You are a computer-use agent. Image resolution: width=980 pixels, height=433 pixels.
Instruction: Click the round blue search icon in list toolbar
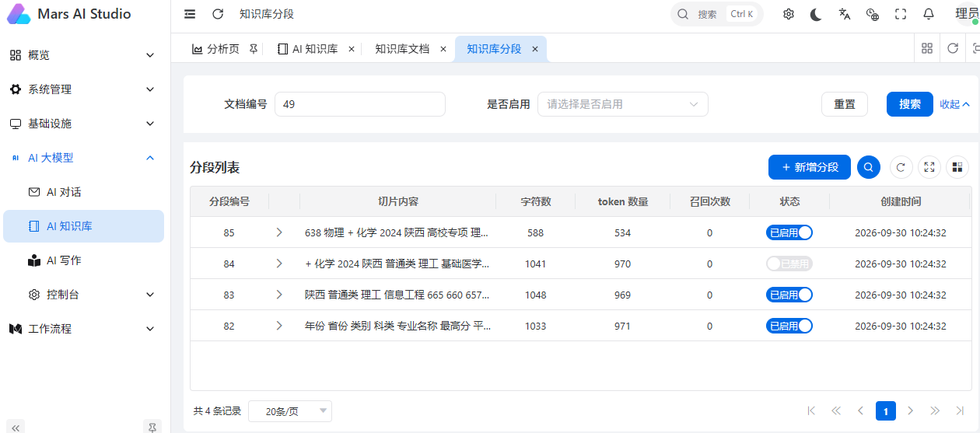869,167
